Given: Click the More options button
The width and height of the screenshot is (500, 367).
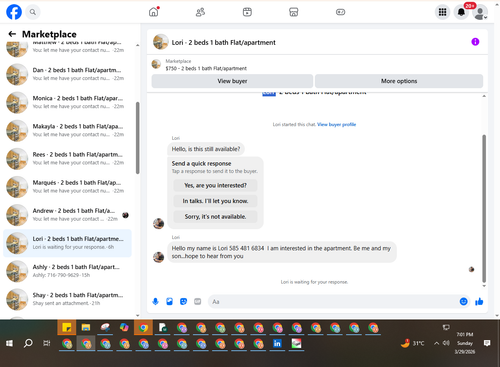Looking at the screenshot, I should click(399, 81).
